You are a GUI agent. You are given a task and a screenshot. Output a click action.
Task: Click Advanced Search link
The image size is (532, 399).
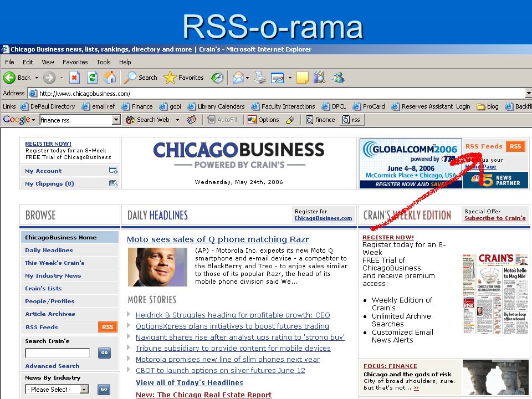point(52,366)
